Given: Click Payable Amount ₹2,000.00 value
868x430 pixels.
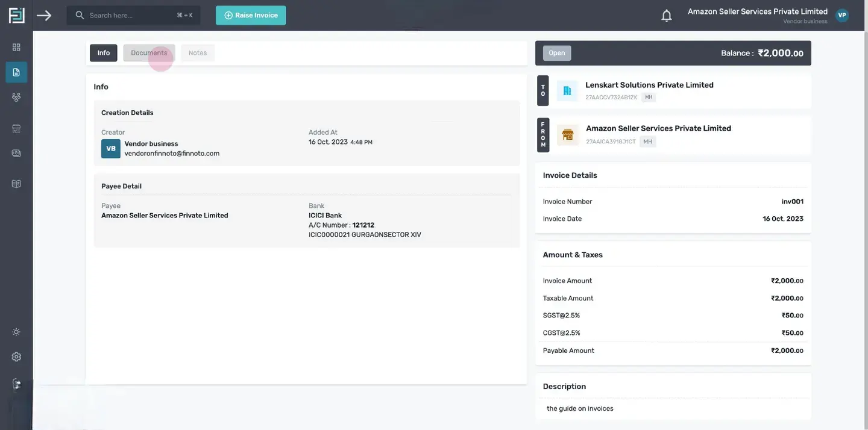Looking at the screenshot, I should click(787, 351).
